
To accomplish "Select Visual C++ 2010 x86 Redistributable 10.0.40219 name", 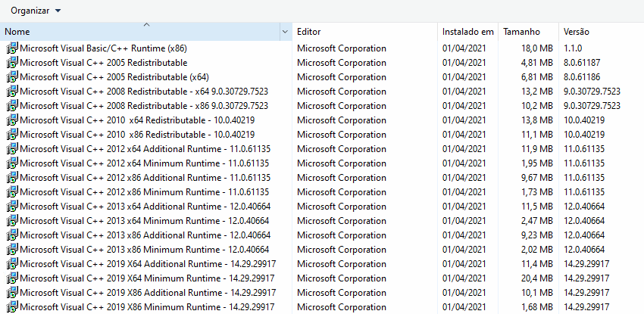I will coord(137,135).
